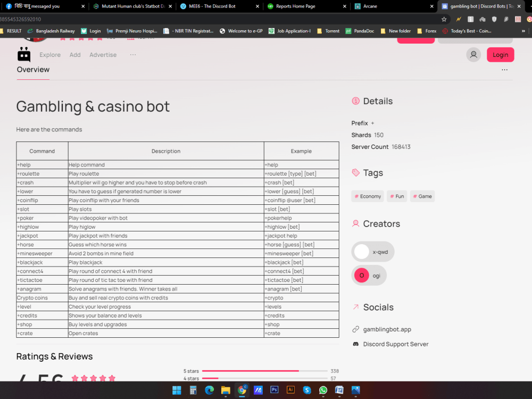Click the Fun tag

(x=397, y=196)
